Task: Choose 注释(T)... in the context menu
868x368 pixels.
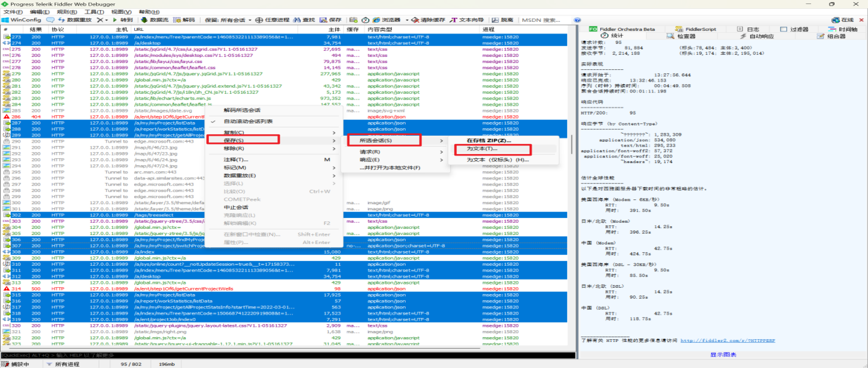Action: tap(274, 160)
